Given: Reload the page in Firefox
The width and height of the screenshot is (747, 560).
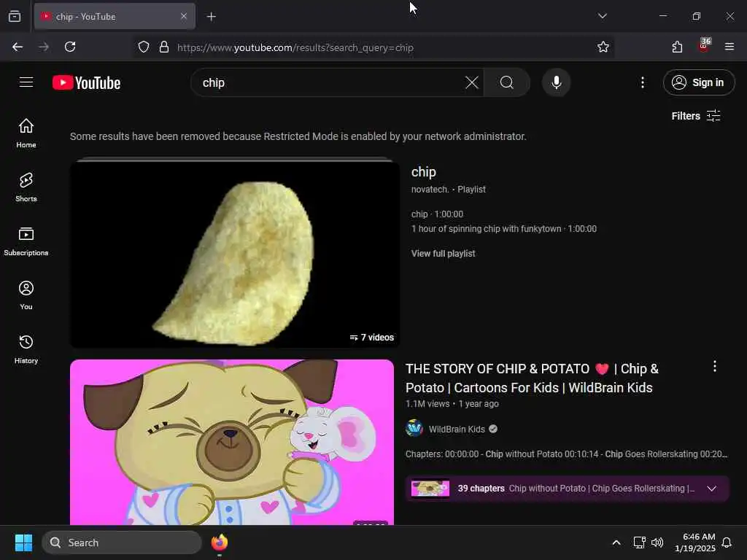Looking at the screenshot, I should coord(70,47).
